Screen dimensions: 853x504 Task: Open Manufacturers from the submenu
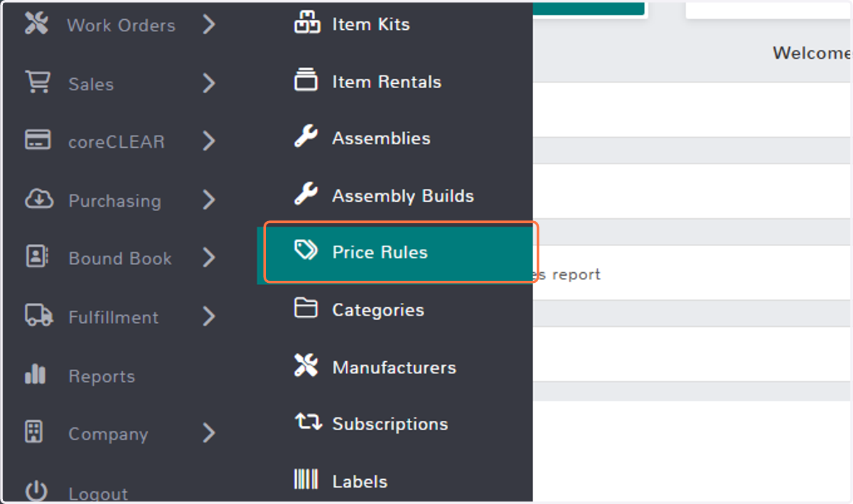pos(395,368)
